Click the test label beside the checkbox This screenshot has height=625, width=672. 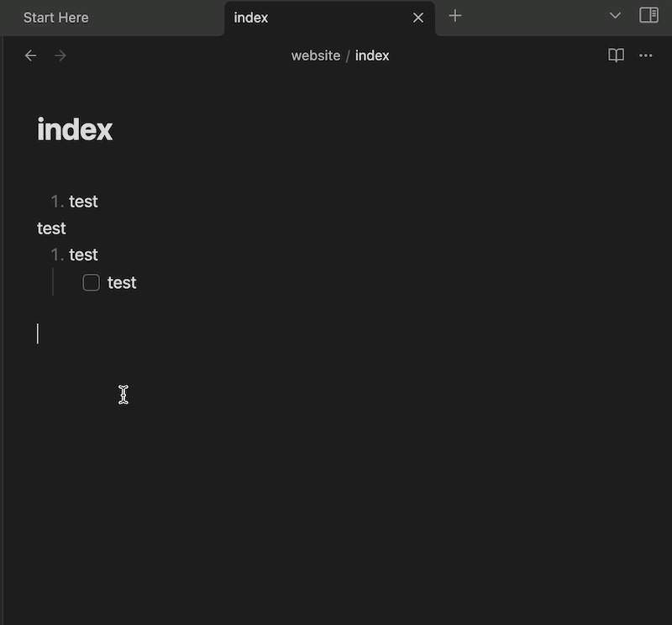tap(122, 283)
